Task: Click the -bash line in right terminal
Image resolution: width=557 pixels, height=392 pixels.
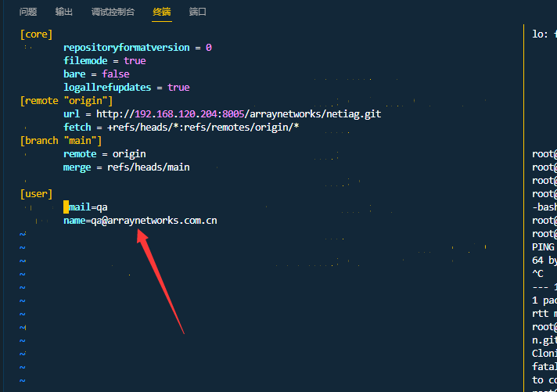Action: pyautogui.click(x=544, y=207)
